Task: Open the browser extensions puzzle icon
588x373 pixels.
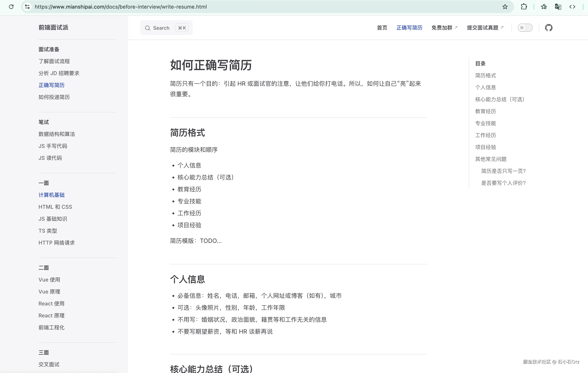Action: [x=524, y=7]
